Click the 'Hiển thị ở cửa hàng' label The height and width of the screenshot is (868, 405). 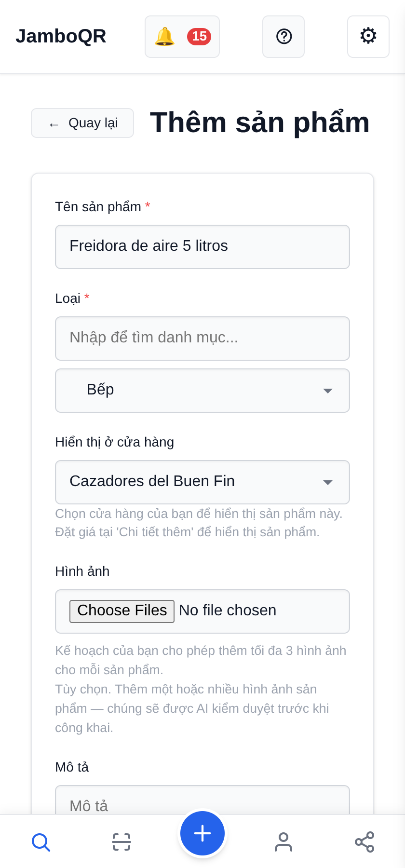point(115,442)
